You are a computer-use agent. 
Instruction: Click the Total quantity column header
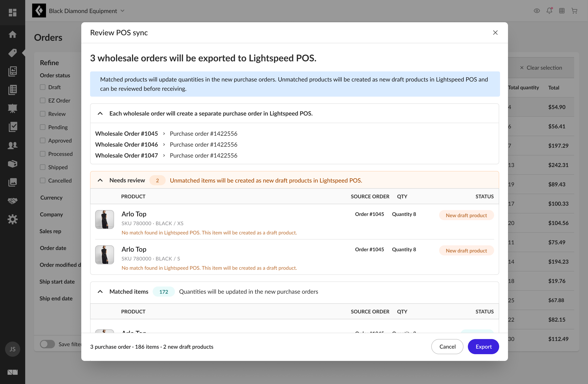(523, 87)
